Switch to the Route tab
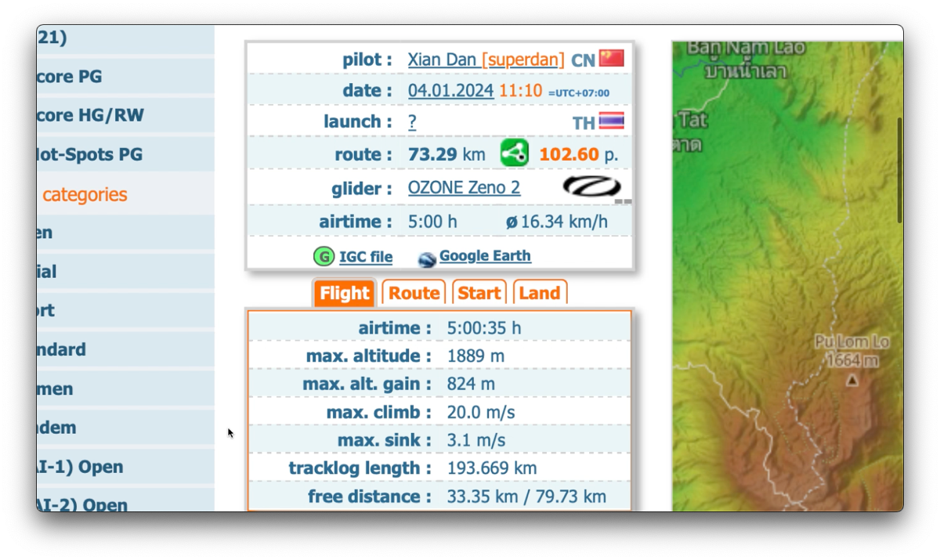 coord(414,293)
